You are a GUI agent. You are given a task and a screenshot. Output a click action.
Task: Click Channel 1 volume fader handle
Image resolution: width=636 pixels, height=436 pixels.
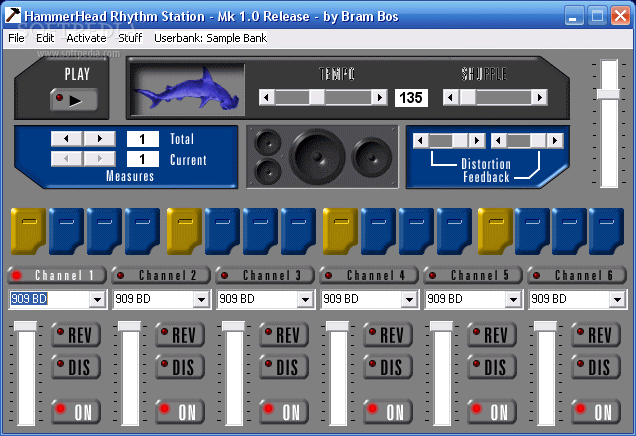pos(26,326)
